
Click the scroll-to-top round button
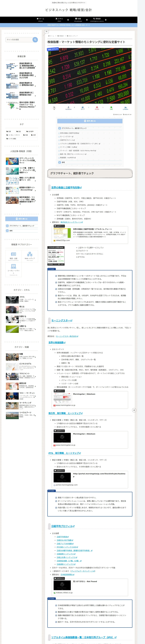(x=134, y=410)
